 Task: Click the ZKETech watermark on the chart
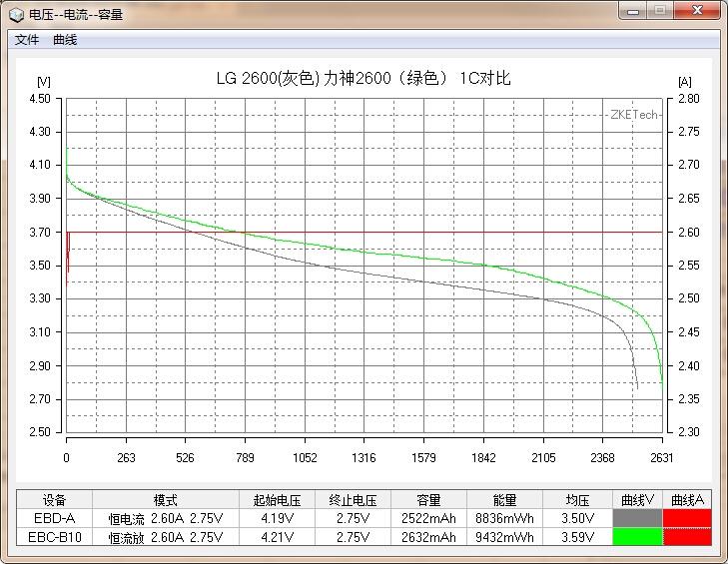coord(634,115)
